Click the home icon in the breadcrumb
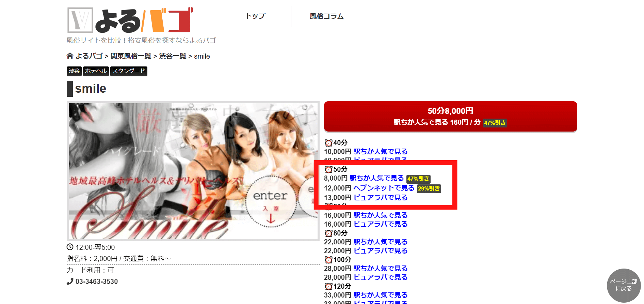The height and width of the screenshot is (304, 644). click(x=70, y=56)
